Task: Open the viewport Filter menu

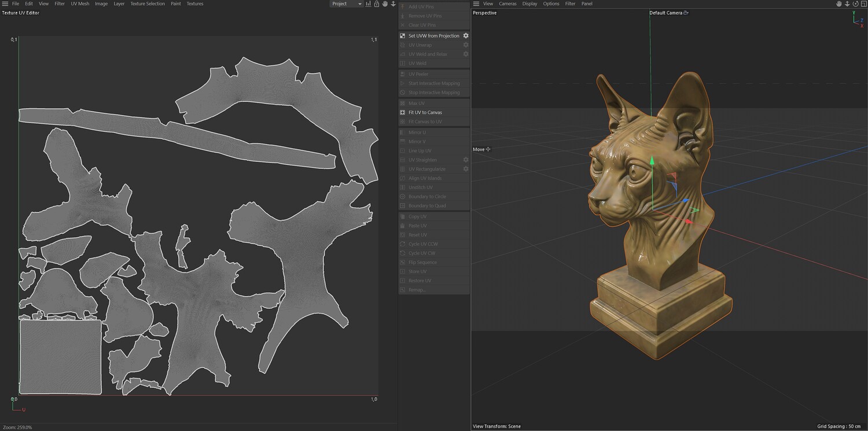Action: point(571,3)
